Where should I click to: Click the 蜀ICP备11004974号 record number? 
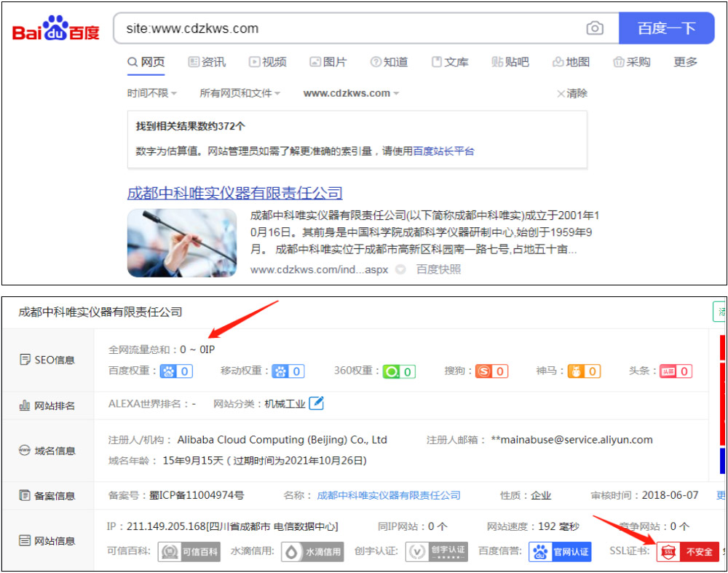point(197,495)
